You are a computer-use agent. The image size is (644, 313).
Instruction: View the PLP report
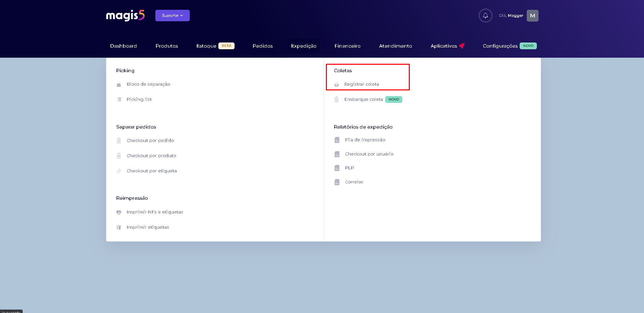(349, 168)
